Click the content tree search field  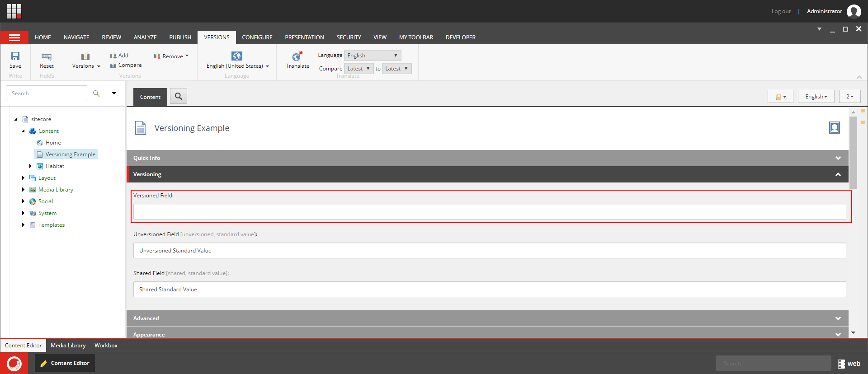coord(47,93)
